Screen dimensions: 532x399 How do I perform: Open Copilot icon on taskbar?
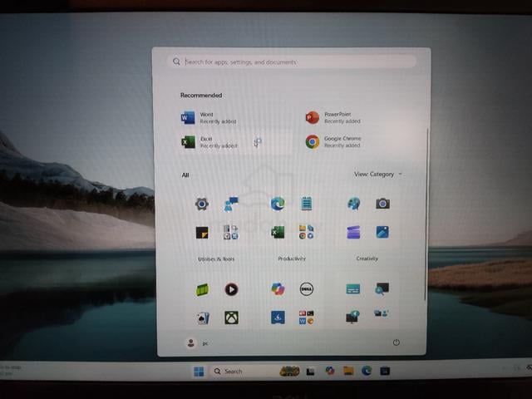(330, 371)
